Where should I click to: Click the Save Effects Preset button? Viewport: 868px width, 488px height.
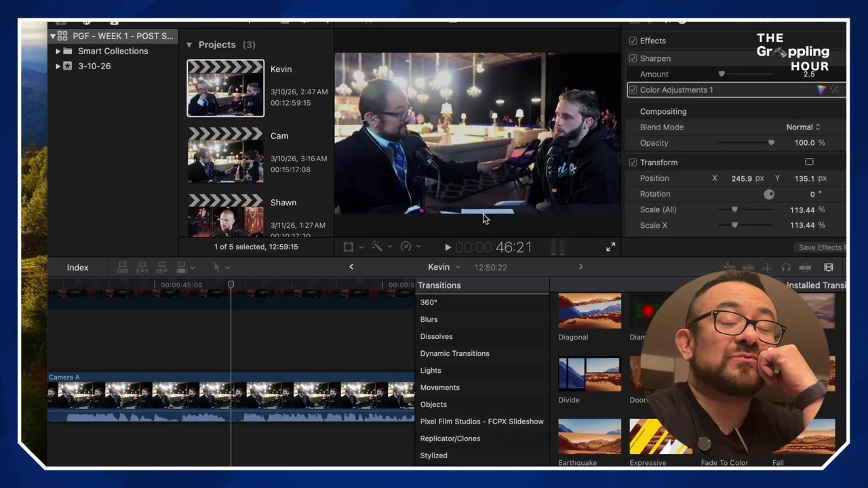pyautogui.click(x=822, y=247)
